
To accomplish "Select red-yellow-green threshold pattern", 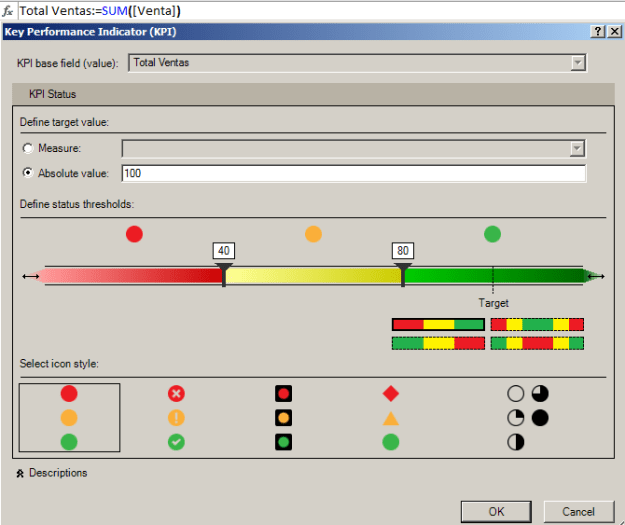I will 438,325.
